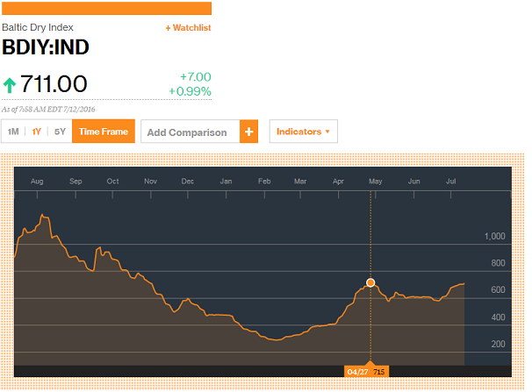This screenshot has width=532, height=392.
Task: Click the Feb label on chart axis
Action: pos(264,182)
